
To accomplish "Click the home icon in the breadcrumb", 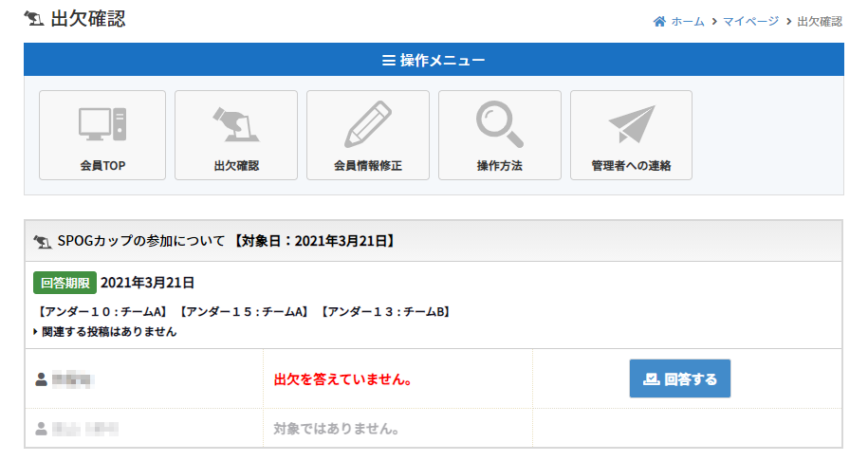I will (x=659, y=22).
